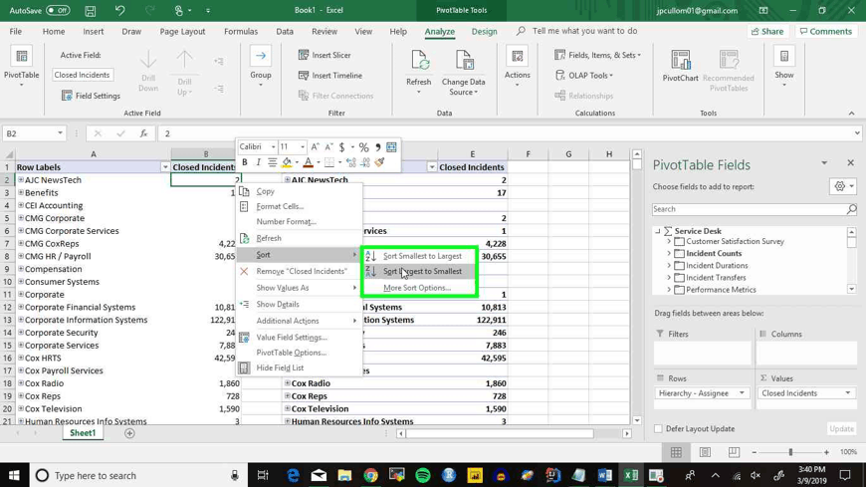Open Word from the Windows taskbar
Screen dimensions: 868x488
point(604,475)
